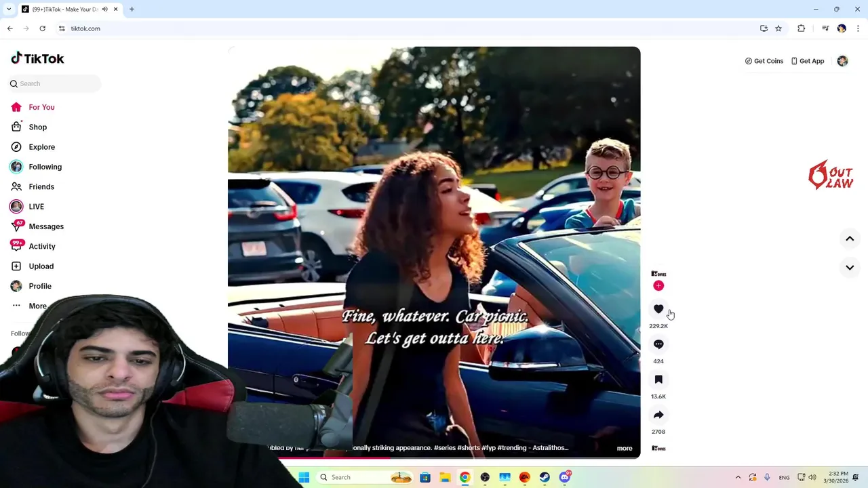View site information icon in address bar
The image size is (868, 488).
(x=62, y=28)
